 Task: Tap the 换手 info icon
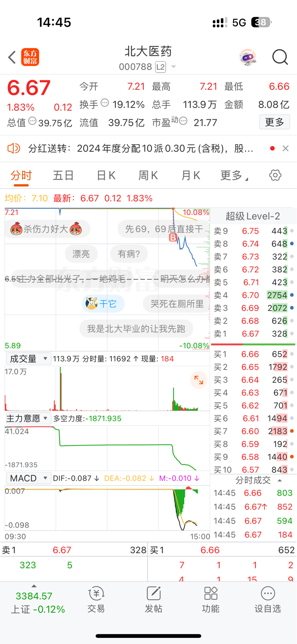point(105,103)
